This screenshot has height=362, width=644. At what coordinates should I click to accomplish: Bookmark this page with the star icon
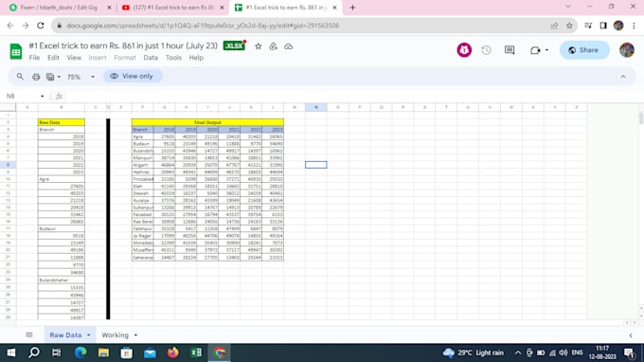click(569, 26)
